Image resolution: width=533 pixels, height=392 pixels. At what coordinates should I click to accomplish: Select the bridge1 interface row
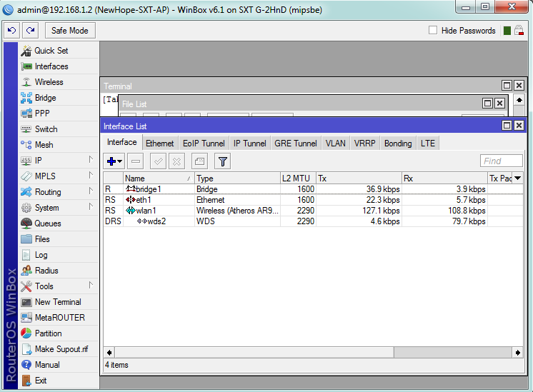[x=313, y=189]
